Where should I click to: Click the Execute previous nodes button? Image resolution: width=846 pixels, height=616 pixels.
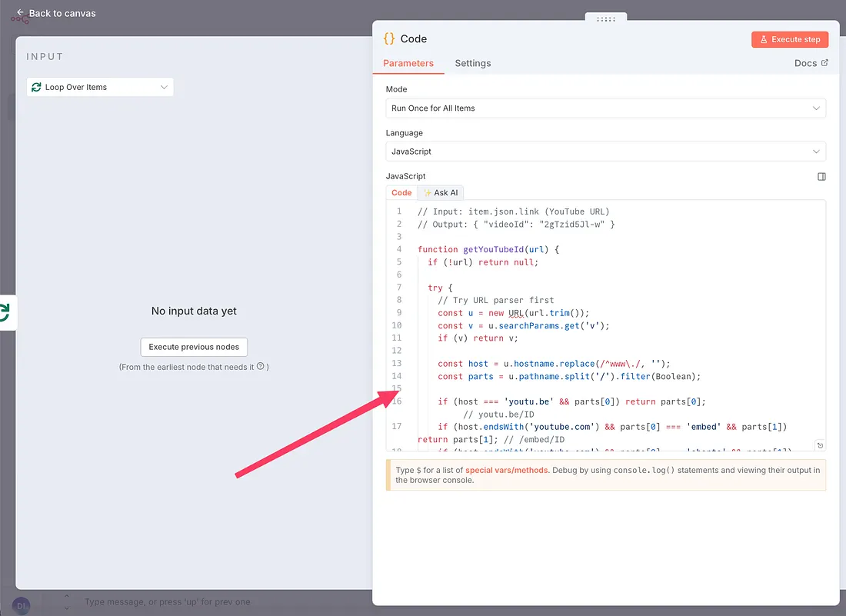coord(194,347)
